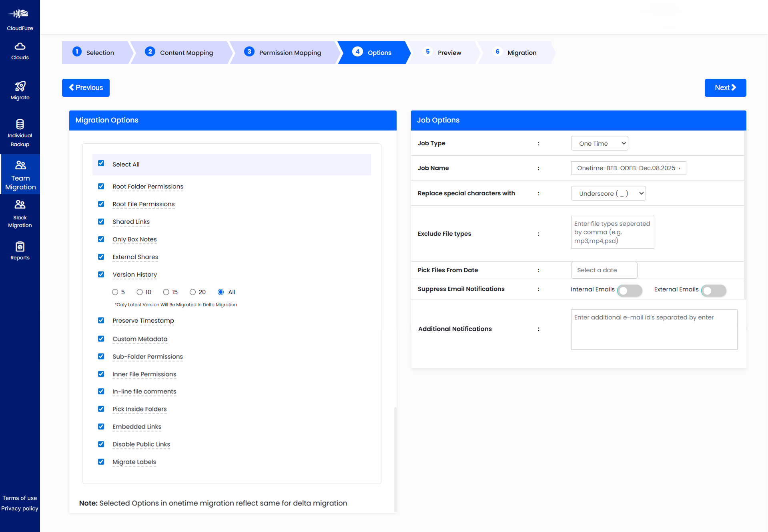Open the Terms of use link
Image resolution: width=768 pixels, height=532 pixels.
tap(20, 498)
